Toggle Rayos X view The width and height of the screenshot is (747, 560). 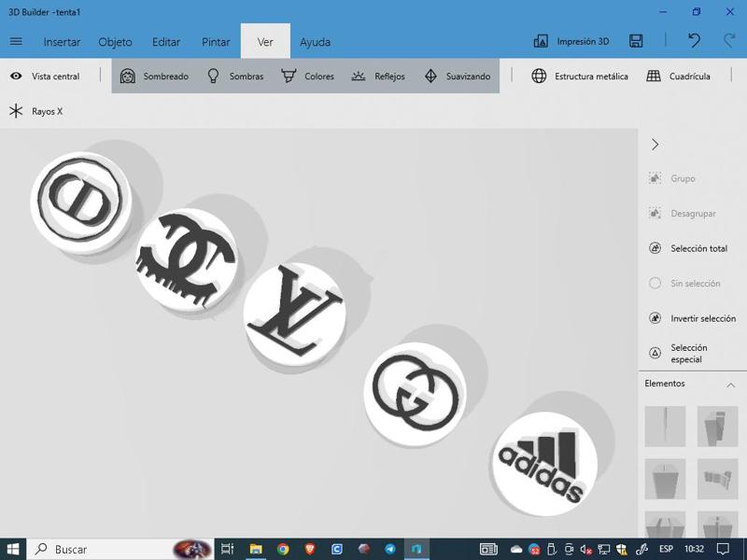click(x=35, y=111)
